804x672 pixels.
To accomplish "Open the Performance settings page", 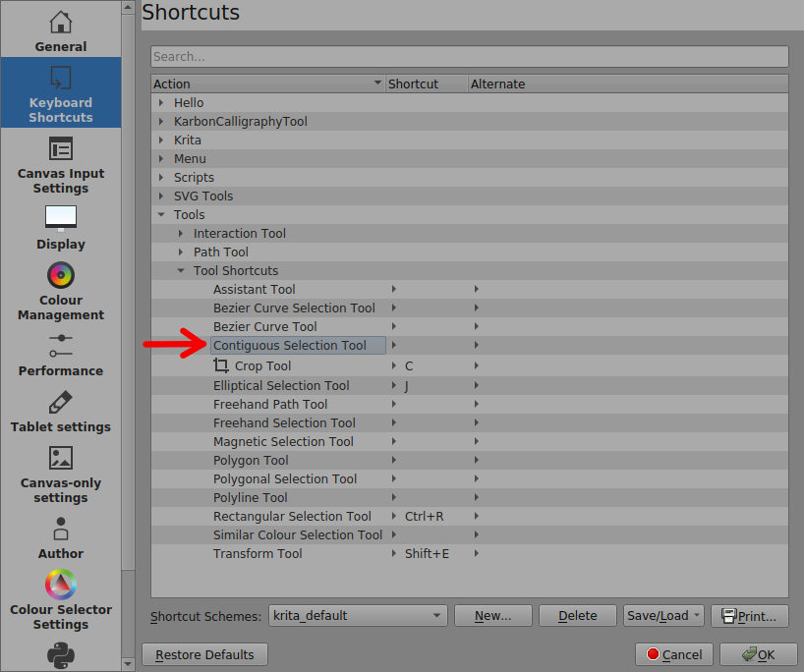I will point(61,356).
